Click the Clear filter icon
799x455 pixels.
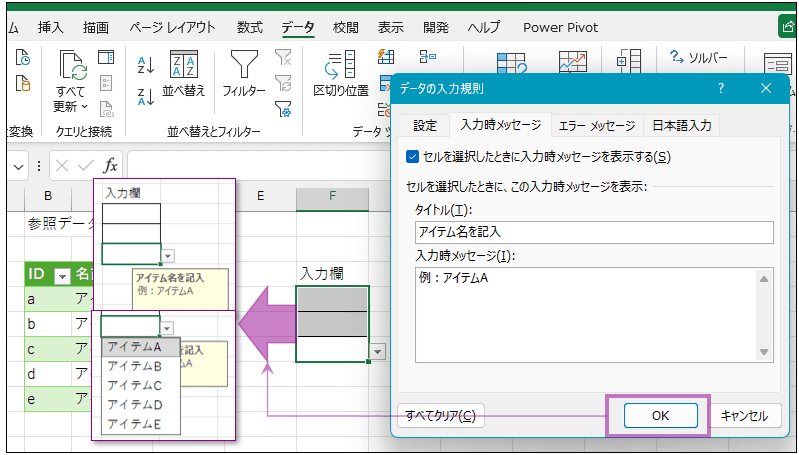(x=283, y=57)
